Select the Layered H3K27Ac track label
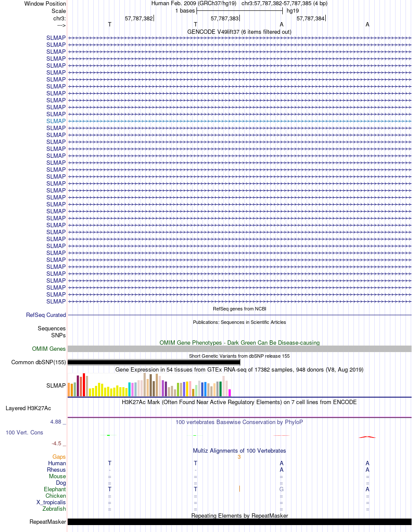Viewport: 412px width, 532px height. click(x=28, y=408)
